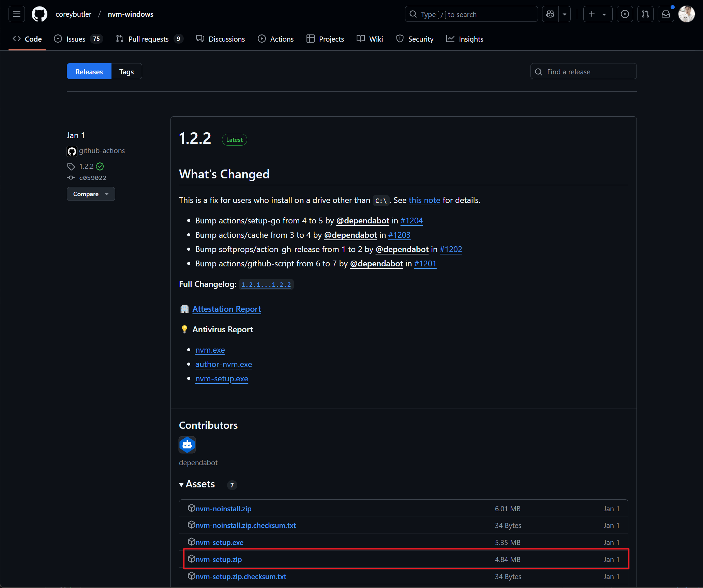Open the nvm-windows repository link

[131, 14]
